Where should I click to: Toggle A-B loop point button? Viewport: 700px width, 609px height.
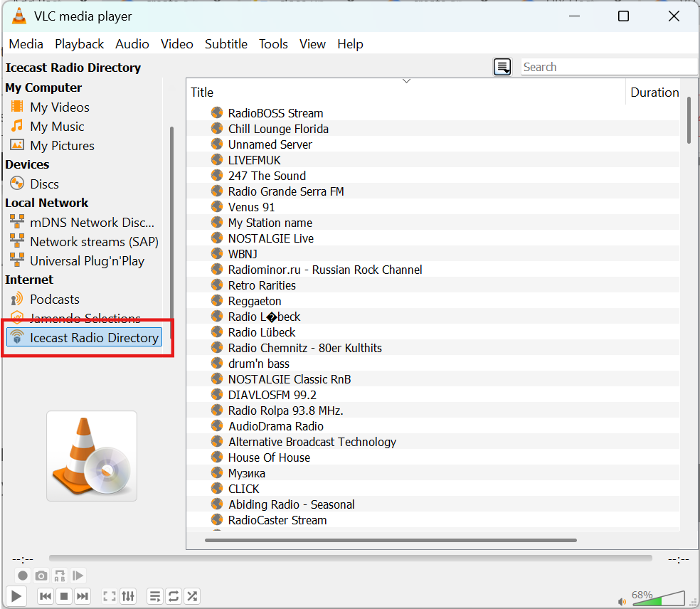pos(60,576)
